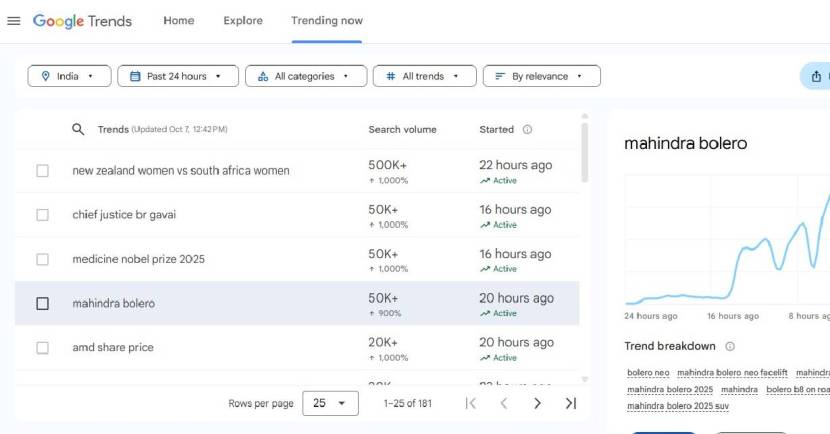Go to the previous results page

(x=504, y=403)
